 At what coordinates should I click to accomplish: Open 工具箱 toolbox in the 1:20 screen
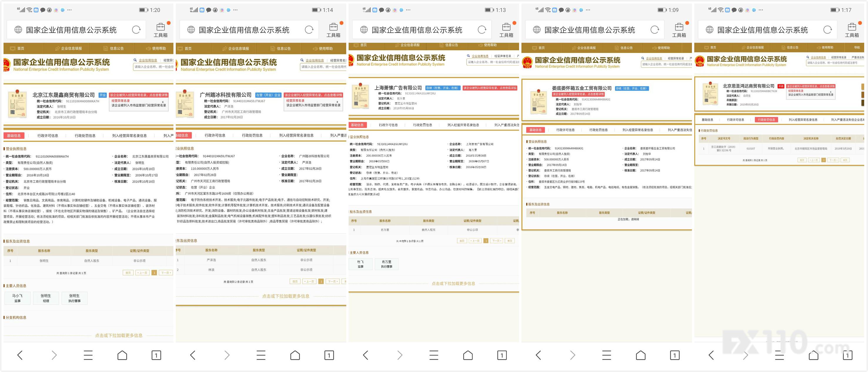pyautogui.click(x=161, y=30)
